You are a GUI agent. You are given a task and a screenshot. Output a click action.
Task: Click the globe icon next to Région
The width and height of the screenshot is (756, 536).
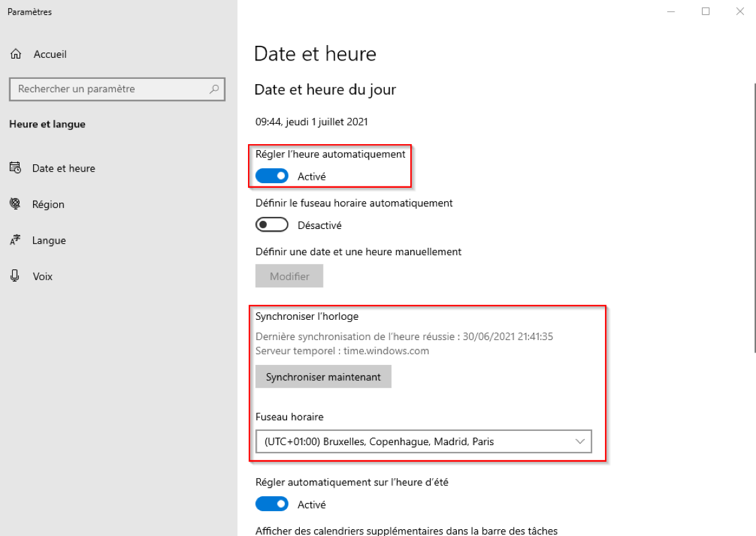pos(15,204)
